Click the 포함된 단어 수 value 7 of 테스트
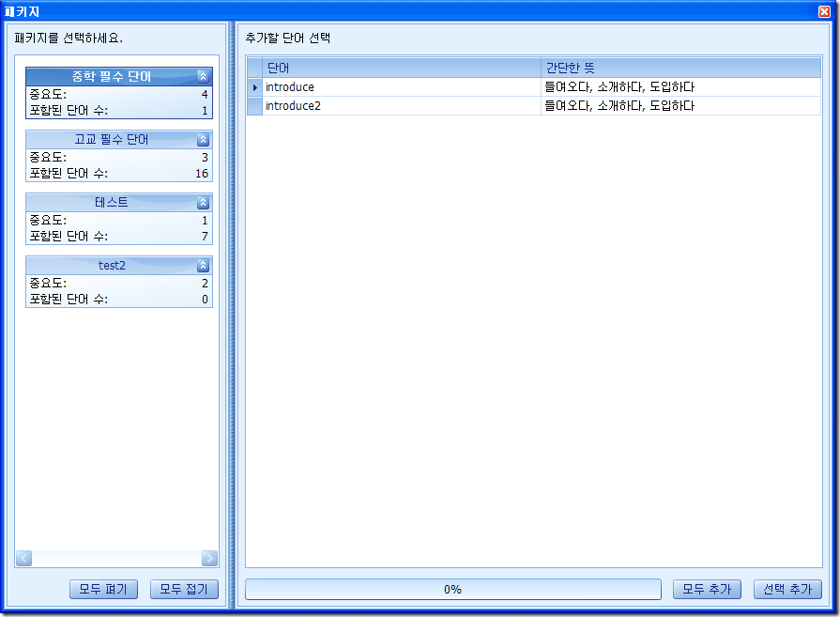Viewport: 840px width, 617px height. point(205,236)
